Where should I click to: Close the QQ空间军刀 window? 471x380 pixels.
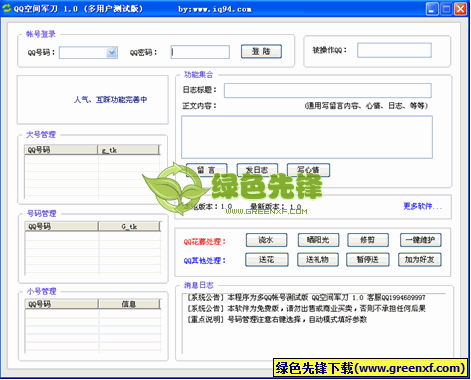pyautogui.click(x=461, y=9)
